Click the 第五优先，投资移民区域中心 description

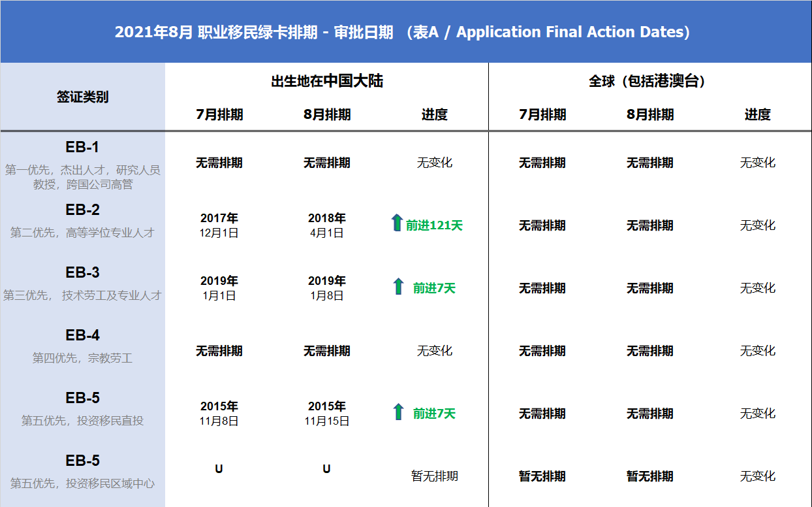[82, 483]
